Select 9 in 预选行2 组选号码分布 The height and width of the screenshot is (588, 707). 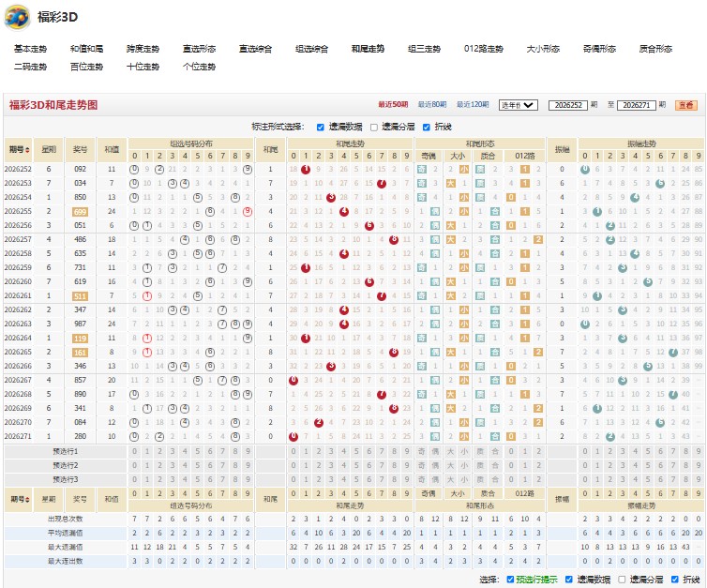pos(248,465)
